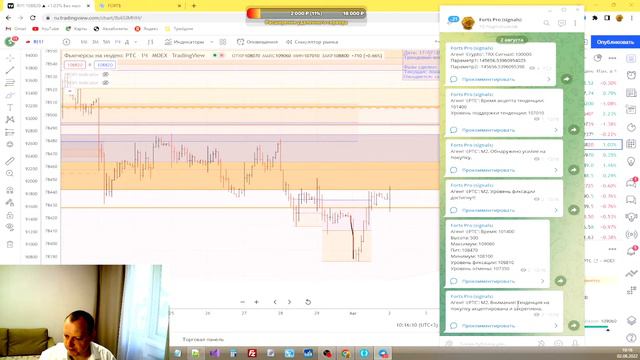Comment on the уровень поддержки тенденции post
Viewport: 640px width, 360px height.
tap(488, 130)
